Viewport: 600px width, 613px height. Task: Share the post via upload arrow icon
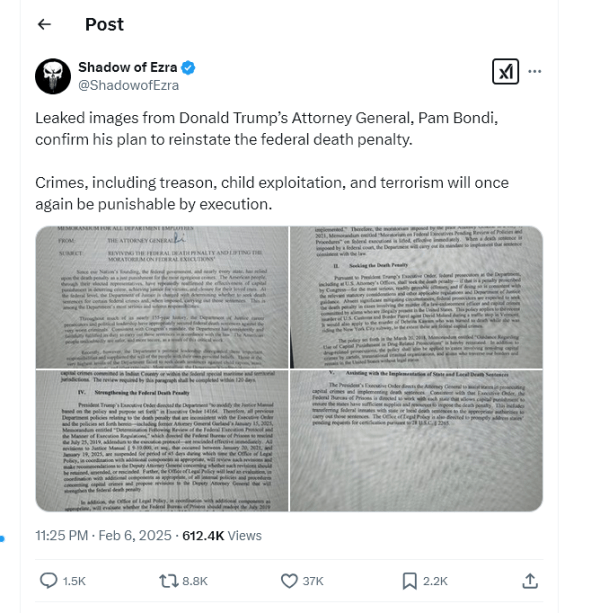click(x=530, y=581)
